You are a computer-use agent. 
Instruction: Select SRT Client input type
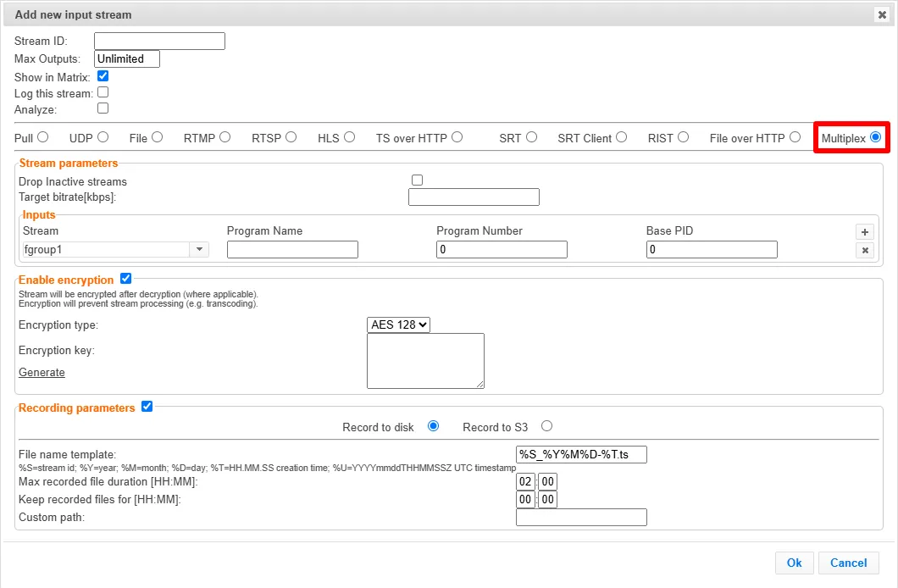pyautogui.click(x=622, y=137)
